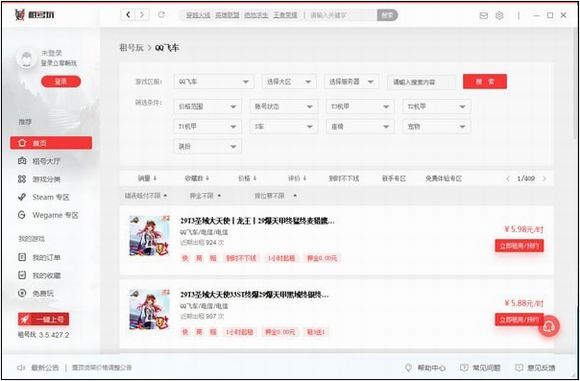Open the 错误赔付不限 dropdown
Viewport: 580px width, 381px height.
146,196
